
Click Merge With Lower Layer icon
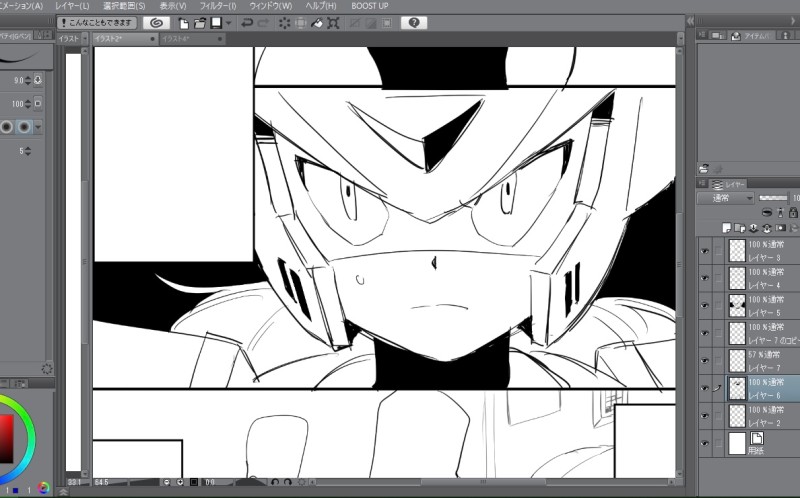[766, 228]
